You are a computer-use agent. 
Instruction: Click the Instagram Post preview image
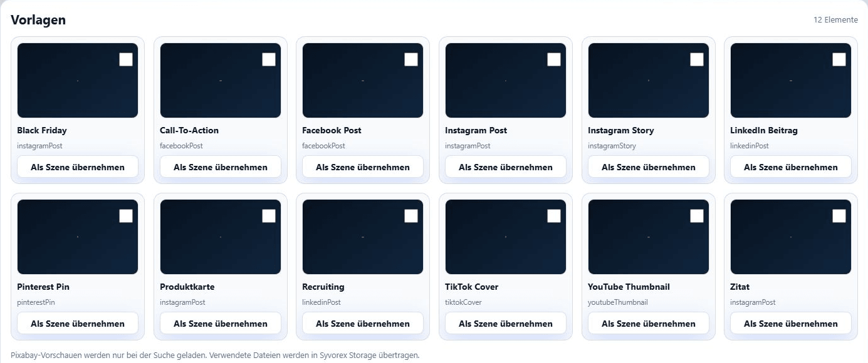coord(506,80)
